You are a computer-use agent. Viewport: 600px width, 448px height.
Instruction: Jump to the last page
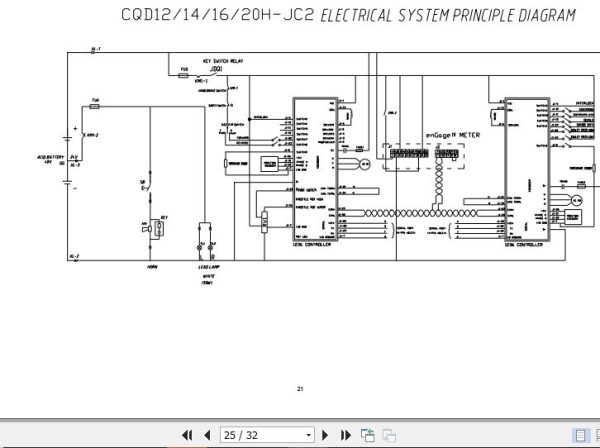346,435
